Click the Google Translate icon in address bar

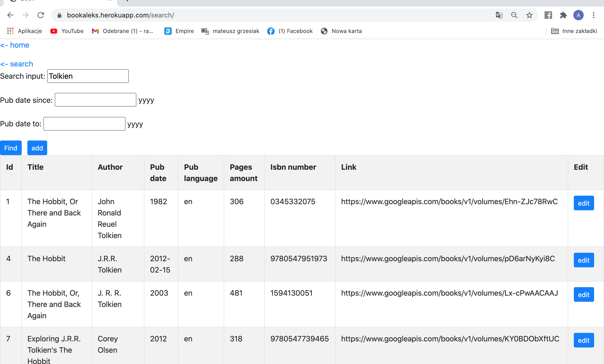499,15
